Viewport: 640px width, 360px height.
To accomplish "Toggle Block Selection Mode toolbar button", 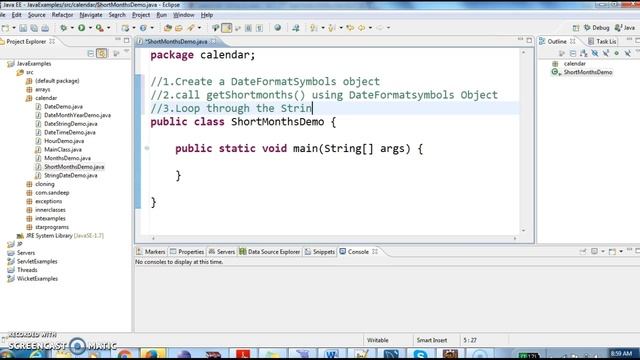I will click(248, 28).
